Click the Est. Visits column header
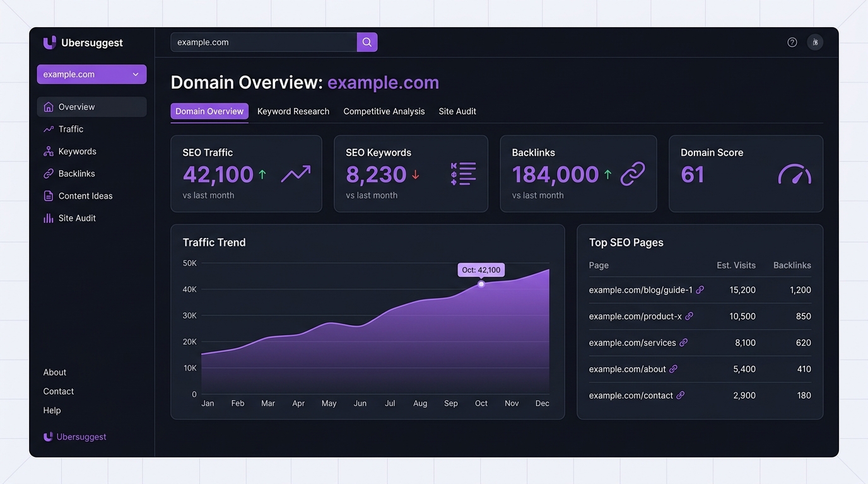The image size is (868, 484). (x=736, y=265)
